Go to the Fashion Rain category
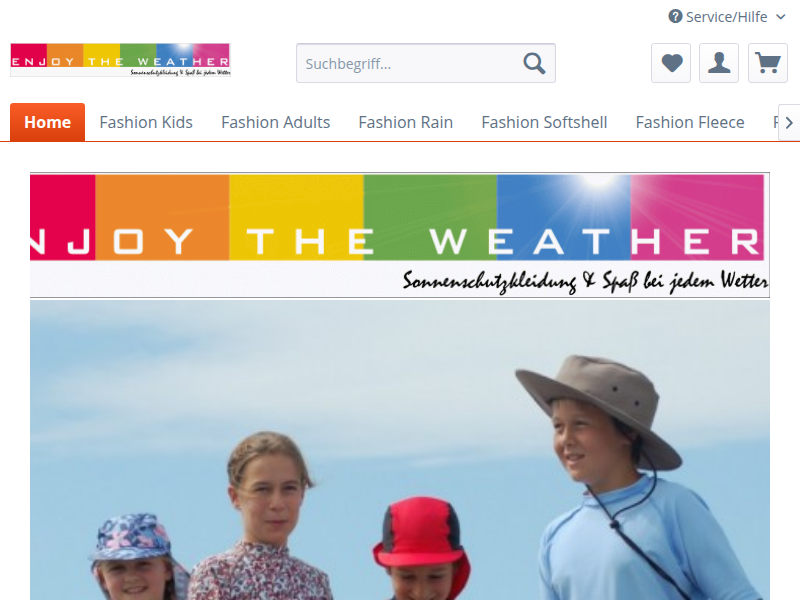Image resolution: width=800 pixels, height=600 pixels. coord(406,122)
